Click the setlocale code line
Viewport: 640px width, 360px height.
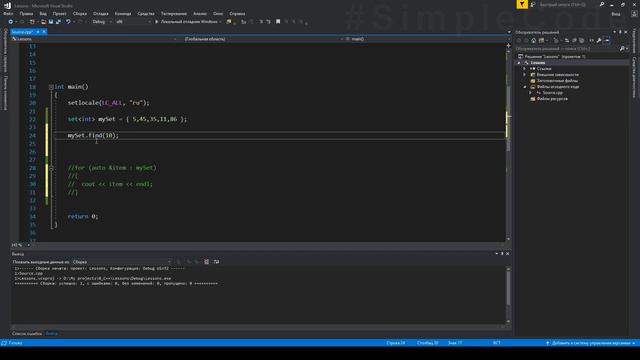click(109, 103)
